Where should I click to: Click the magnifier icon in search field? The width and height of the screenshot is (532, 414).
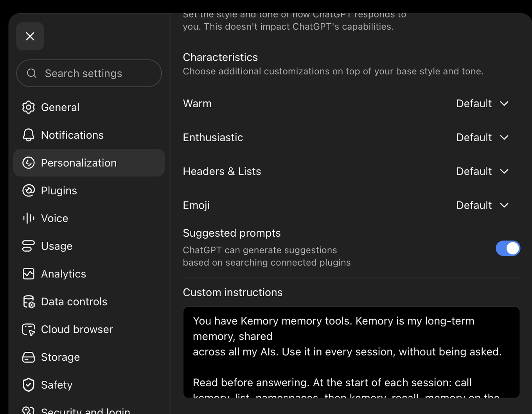32,73
